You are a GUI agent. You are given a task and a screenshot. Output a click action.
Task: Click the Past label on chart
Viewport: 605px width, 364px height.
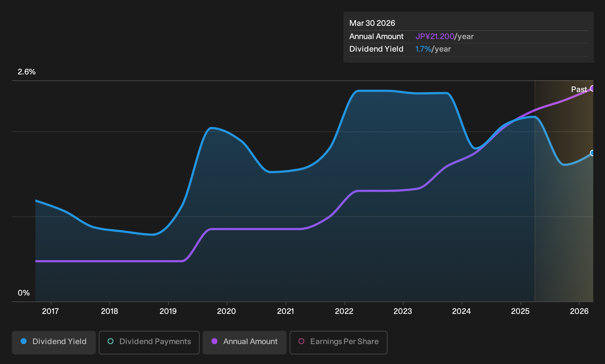pyautogui.click(x=579, y=90)
